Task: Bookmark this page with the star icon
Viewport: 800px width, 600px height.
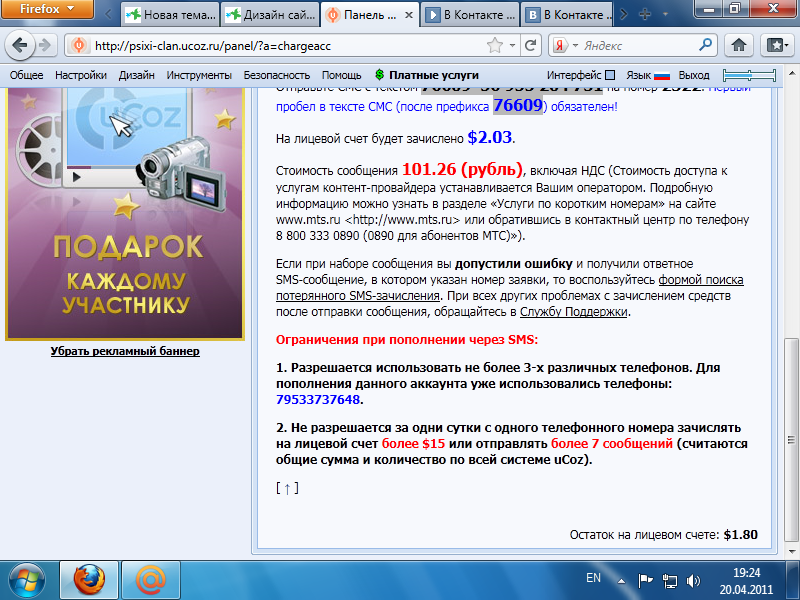Action: coord(494,45)
